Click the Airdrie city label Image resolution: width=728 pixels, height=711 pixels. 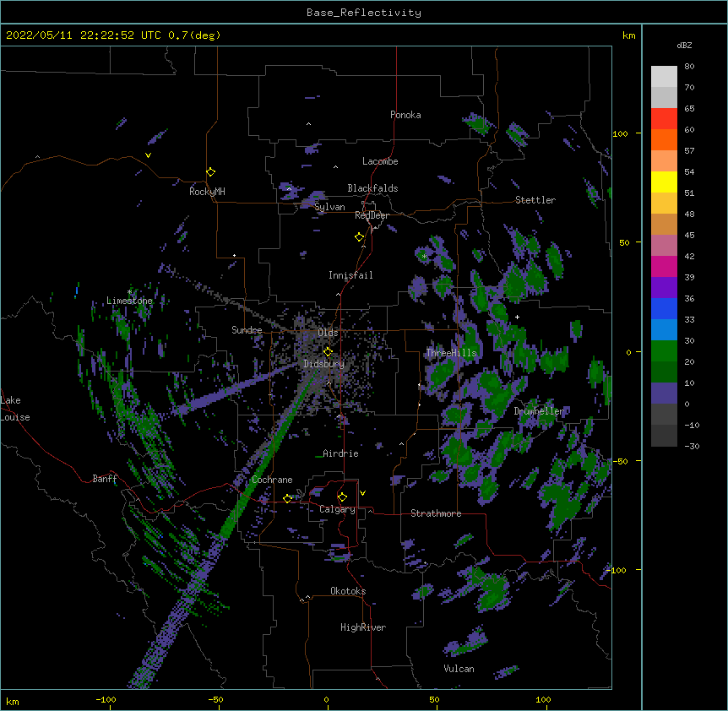[x=340, y=453]
